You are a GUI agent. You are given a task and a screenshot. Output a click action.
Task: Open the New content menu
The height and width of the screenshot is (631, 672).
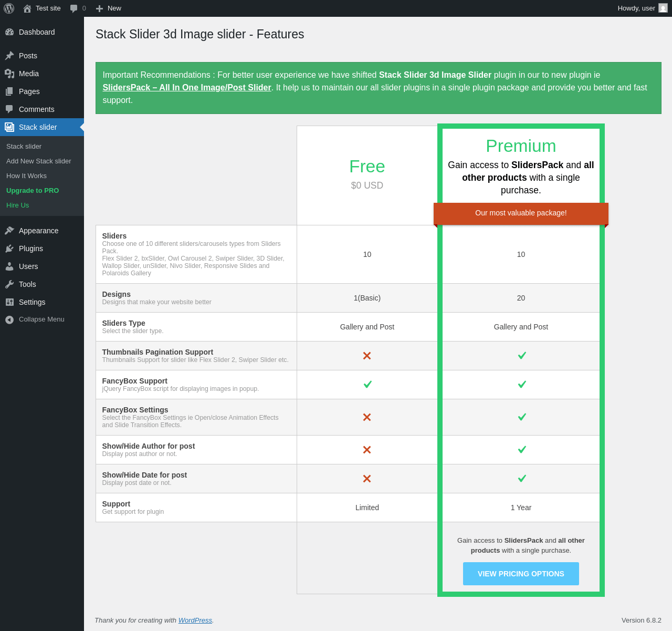(x=108, y=8)
